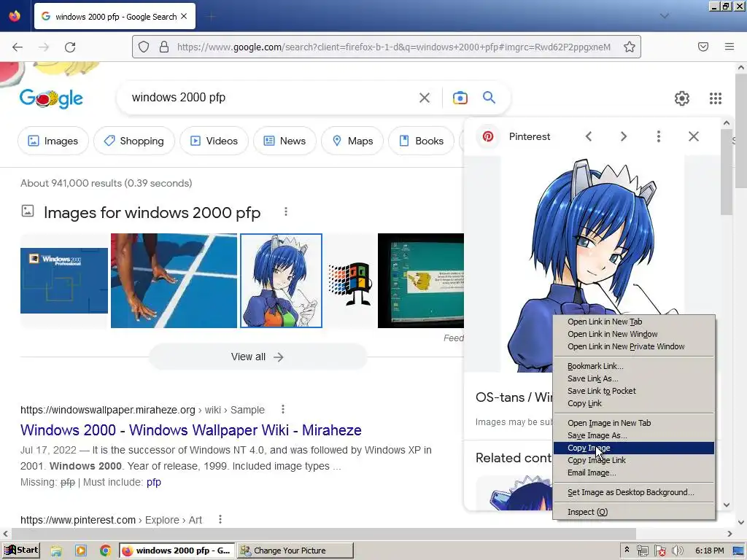Filter results by Shopping chip

click(134, 141)
